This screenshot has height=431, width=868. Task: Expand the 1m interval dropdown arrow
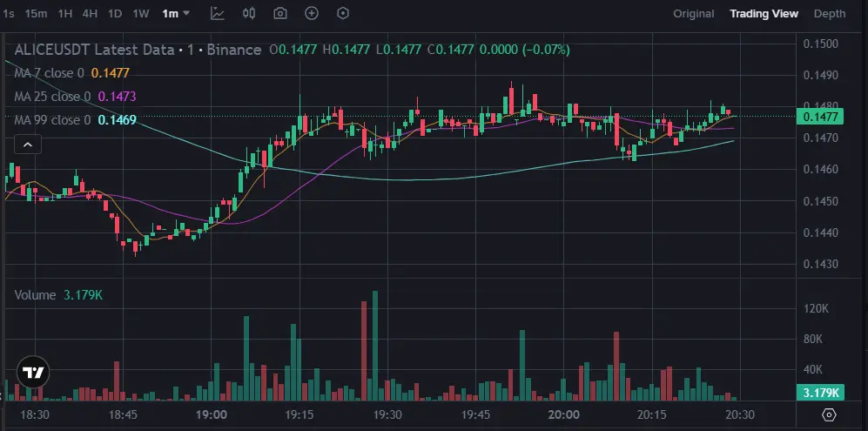coord(186,13)
